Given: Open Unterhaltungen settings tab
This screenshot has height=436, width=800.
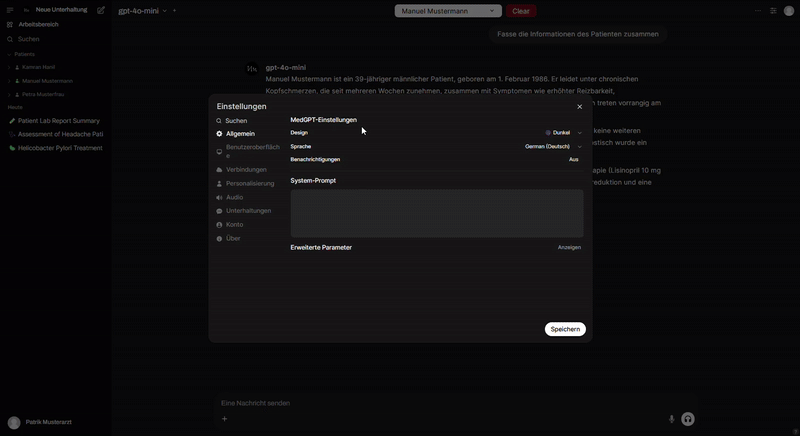Looking at the screenshot, I should 244,211.
